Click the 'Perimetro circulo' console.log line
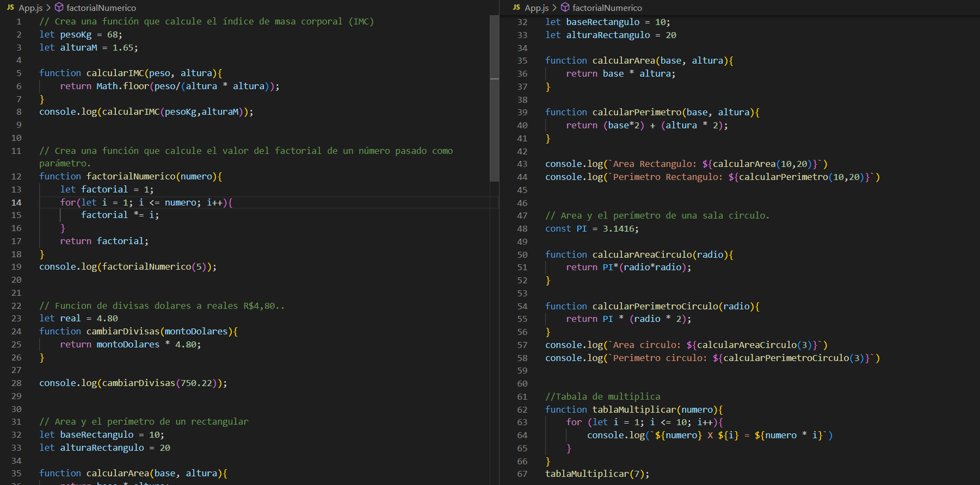This screenshot has width=980, height=485. [x=713, y=358]
